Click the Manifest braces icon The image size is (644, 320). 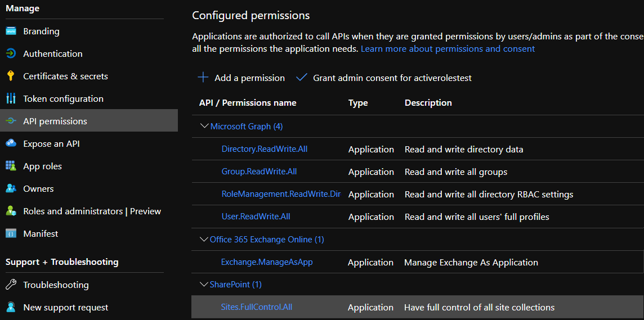[x=11, y=234]
